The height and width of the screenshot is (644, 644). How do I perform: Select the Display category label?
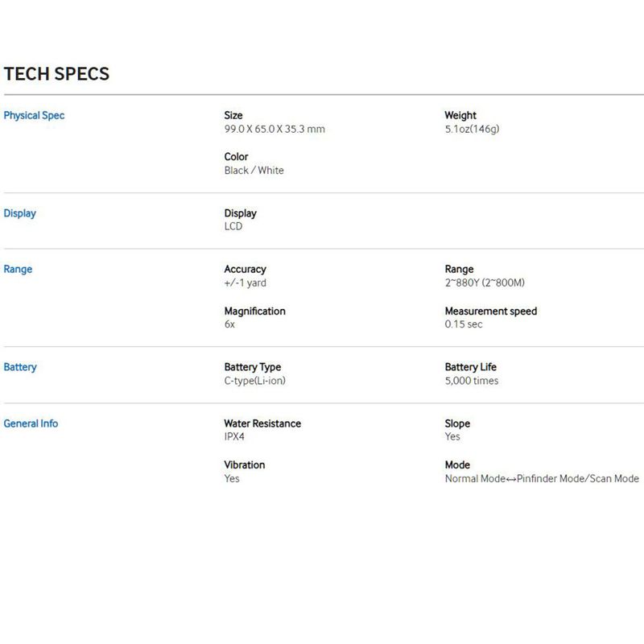[19, 213]
